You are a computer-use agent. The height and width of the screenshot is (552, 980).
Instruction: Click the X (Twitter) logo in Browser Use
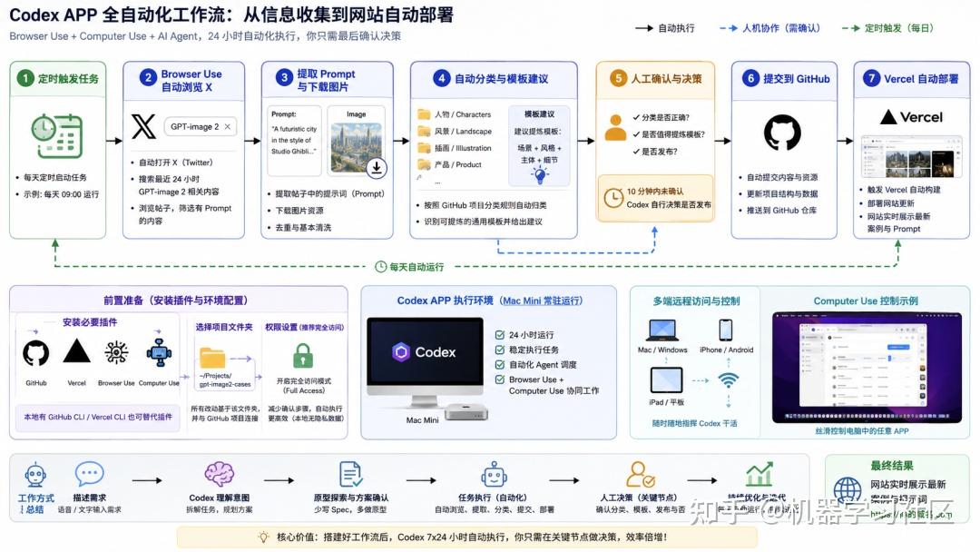click(x=143, y=127)
